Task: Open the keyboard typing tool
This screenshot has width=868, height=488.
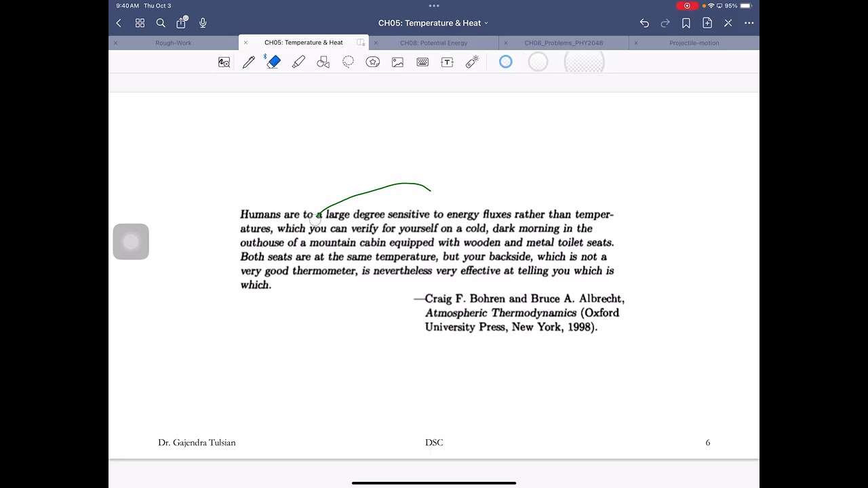Action: tap(422, 62)
